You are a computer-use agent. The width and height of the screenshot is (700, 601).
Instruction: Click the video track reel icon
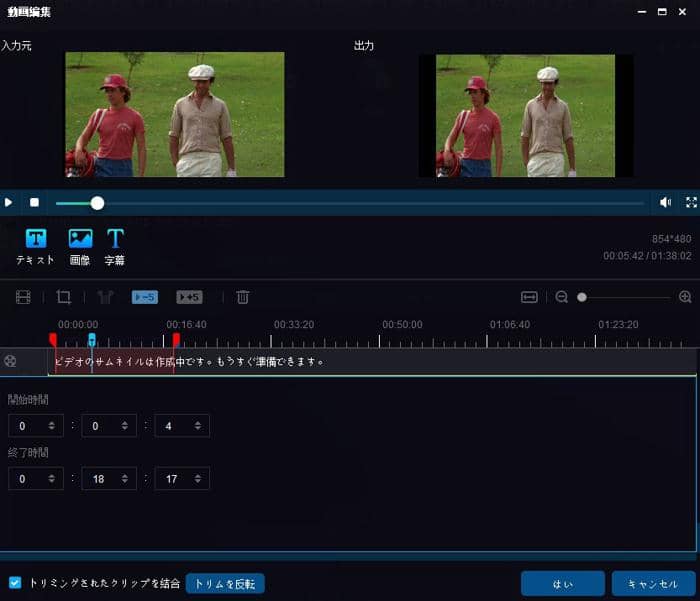coord(10,361)
